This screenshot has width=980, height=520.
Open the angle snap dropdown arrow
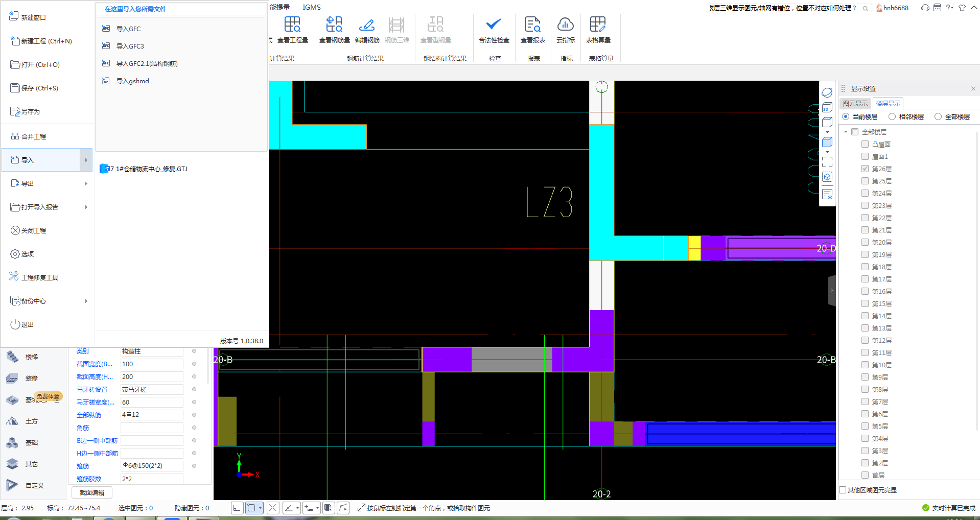[297, 508]
